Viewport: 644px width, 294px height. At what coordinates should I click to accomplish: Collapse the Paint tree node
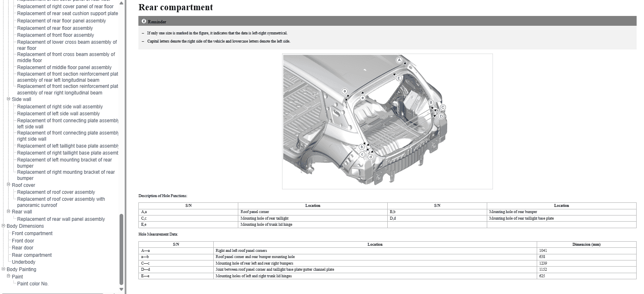pos(9,276)
